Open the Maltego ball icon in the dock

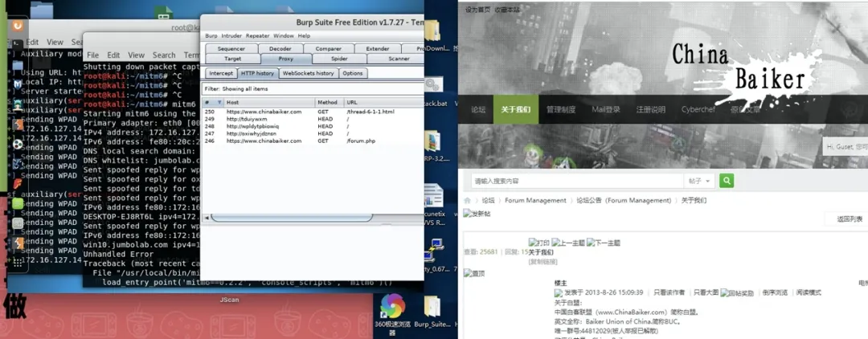click(x=18, y=144)
